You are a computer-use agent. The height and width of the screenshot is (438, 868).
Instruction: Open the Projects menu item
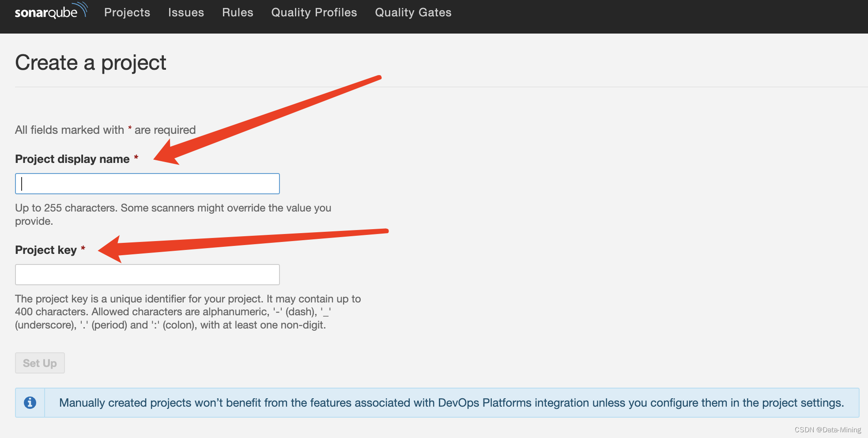tap(127, 12)
